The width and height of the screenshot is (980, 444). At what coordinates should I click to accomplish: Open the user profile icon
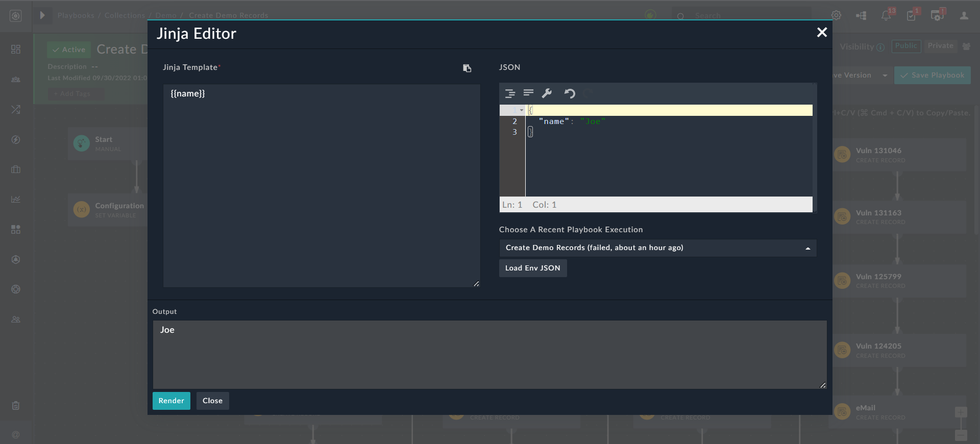coord(964,15)
